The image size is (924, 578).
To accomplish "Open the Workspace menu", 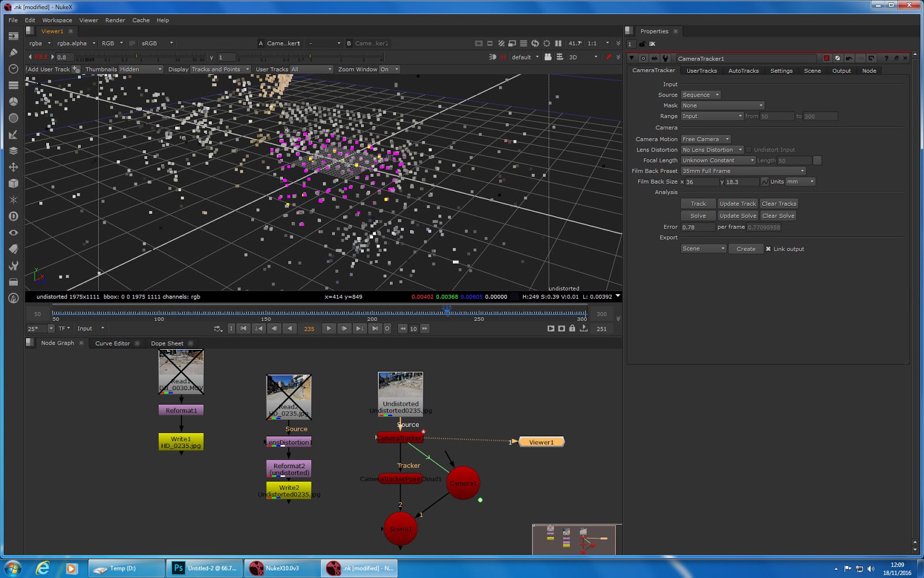I will click(57, 20).
